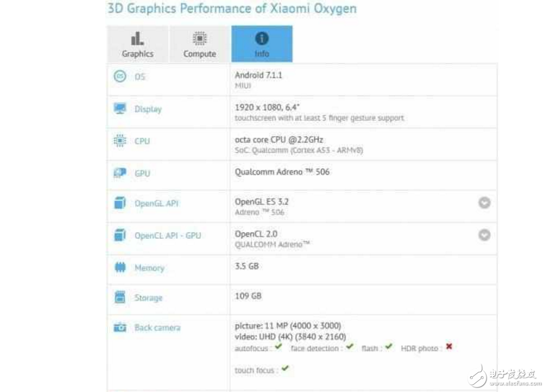Click the 3D Graphics Performance title
Viewport: 546px width, 392px height.
pos(231,9)
